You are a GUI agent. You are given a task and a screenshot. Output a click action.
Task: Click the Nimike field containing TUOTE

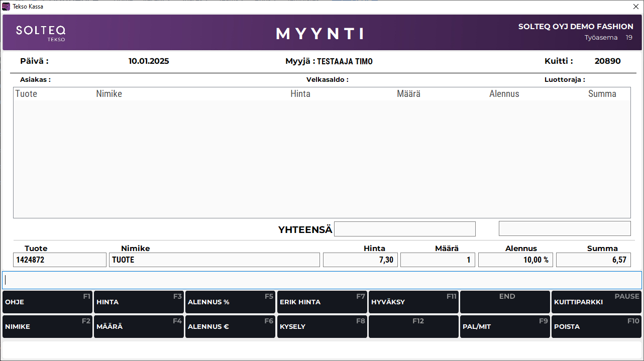(214, 260)
